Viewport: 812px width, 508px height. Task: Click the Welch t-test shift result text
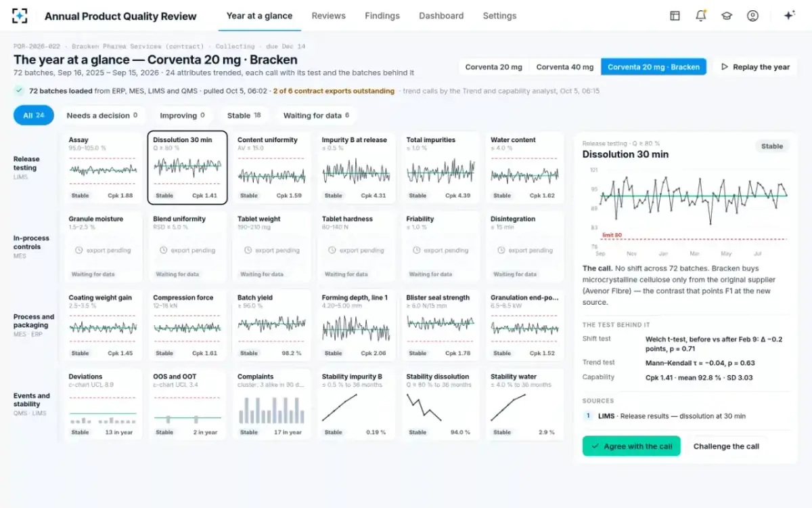coord(714,343)
